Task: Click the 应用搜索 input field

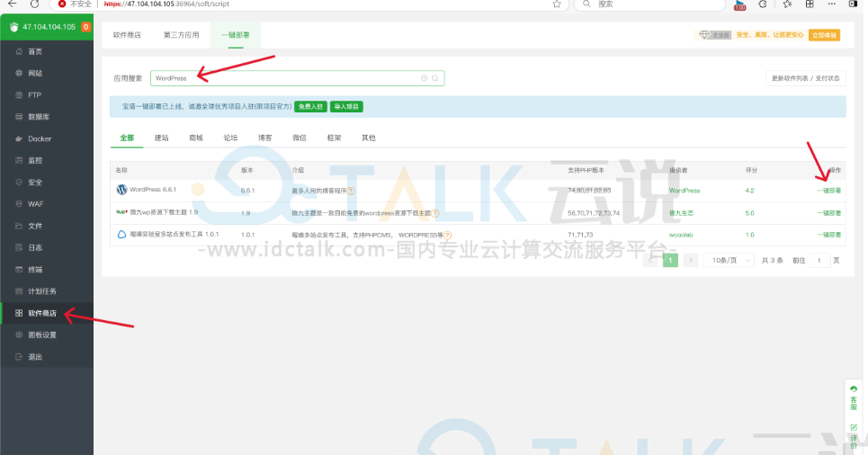Action: pyautogui.click(x=297, y=78)
